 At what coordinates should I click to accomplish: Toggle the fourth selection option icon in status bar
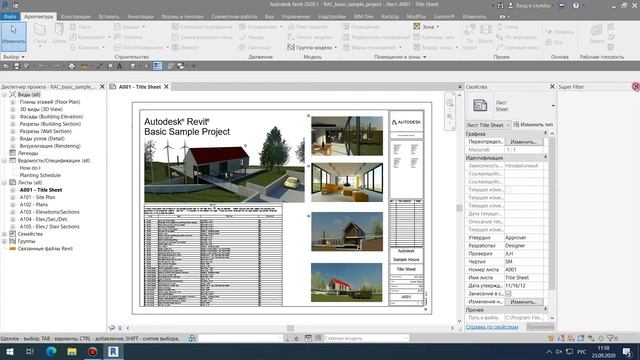(580, 338)
